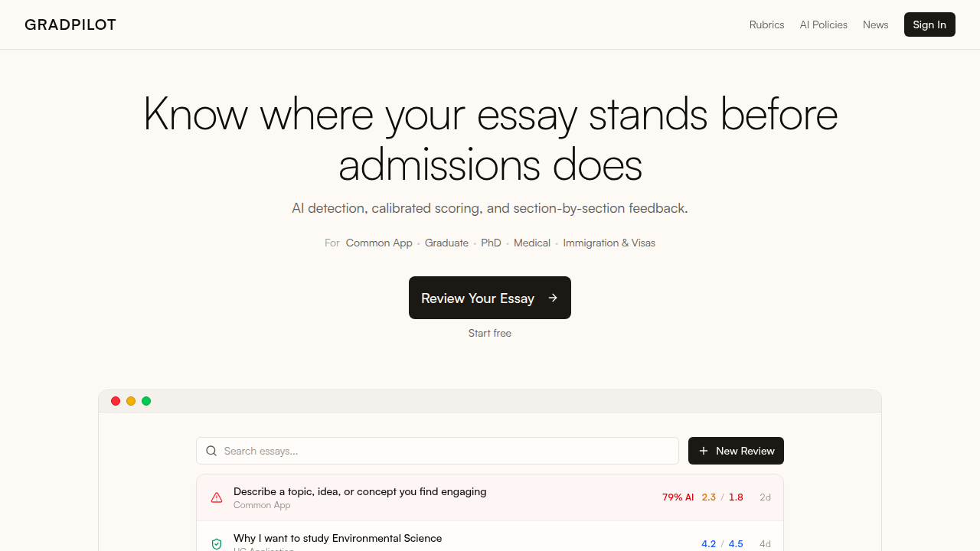Click the green window dot
The width and height of the screenshot is (980, 551).
point(146,401)
